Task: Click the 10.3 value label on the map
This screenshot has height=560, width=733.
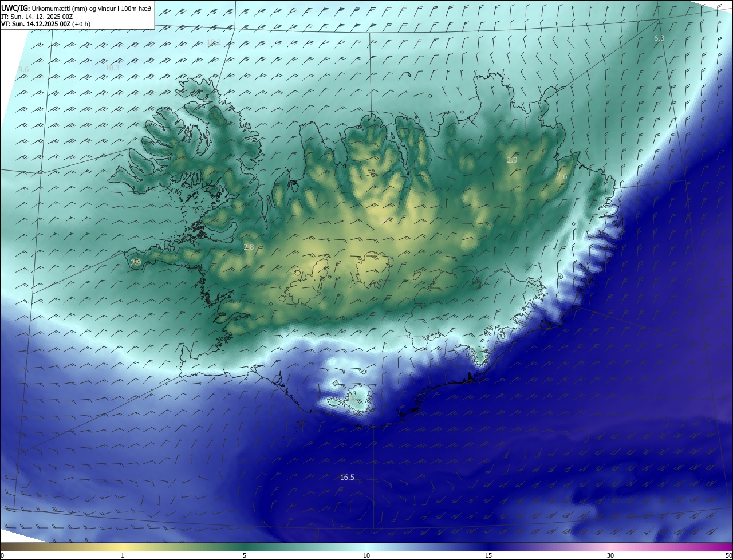Action: point(112,68)
